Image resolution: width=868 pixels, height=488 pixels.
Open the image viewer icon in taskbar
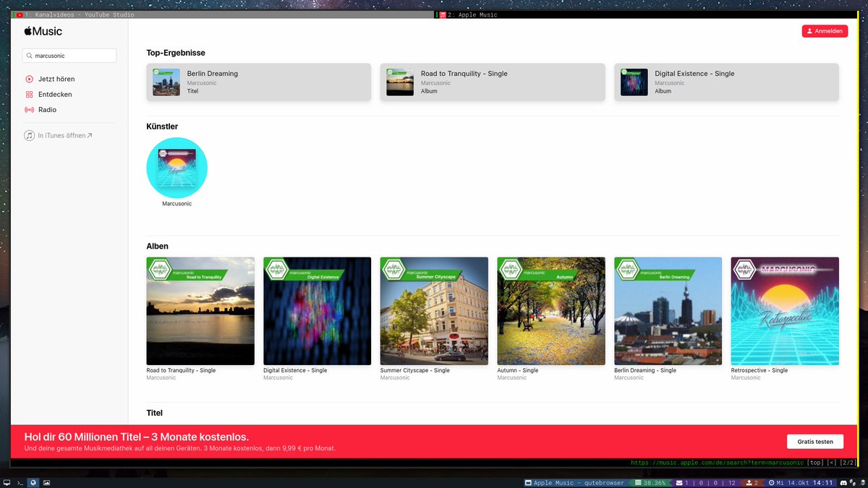(x=46, y=482)
